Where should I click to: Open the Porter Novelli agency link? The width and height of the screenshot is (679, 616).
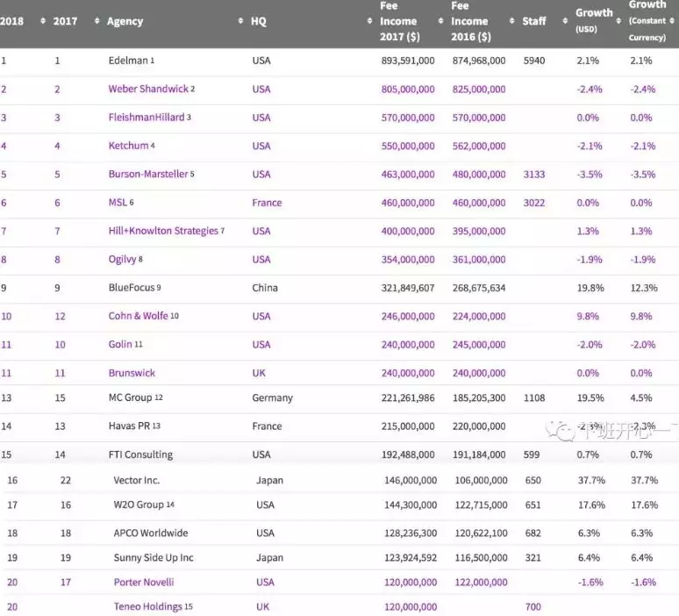(x=144, y=582)
